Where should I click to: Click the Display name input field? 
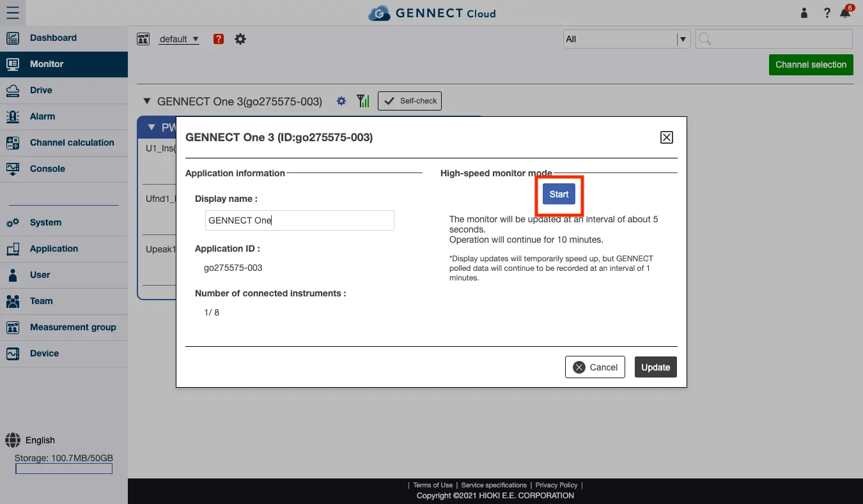point(299,220)
